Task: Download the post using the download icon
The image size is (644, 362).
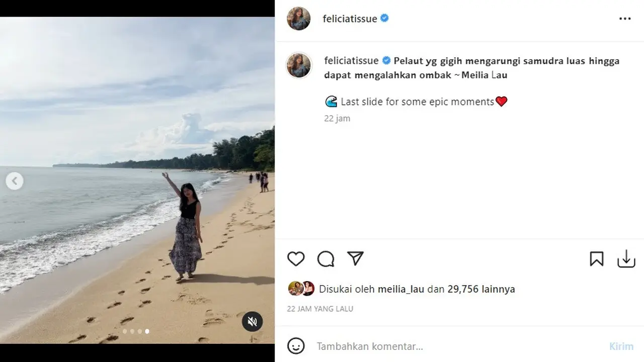Action: click(625, 259)
